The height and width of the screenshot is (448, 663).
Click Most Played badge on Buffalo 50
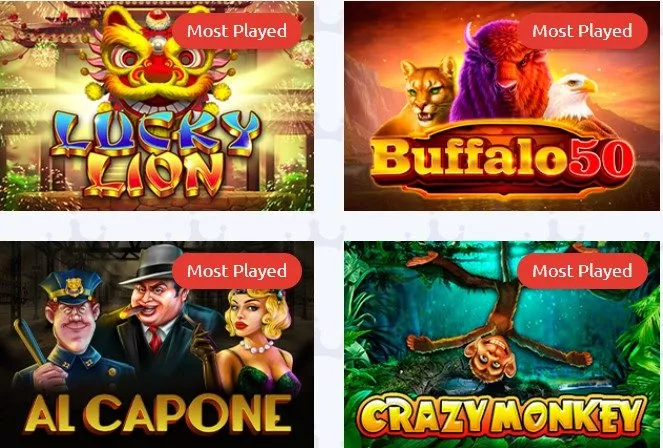point(582,31)
